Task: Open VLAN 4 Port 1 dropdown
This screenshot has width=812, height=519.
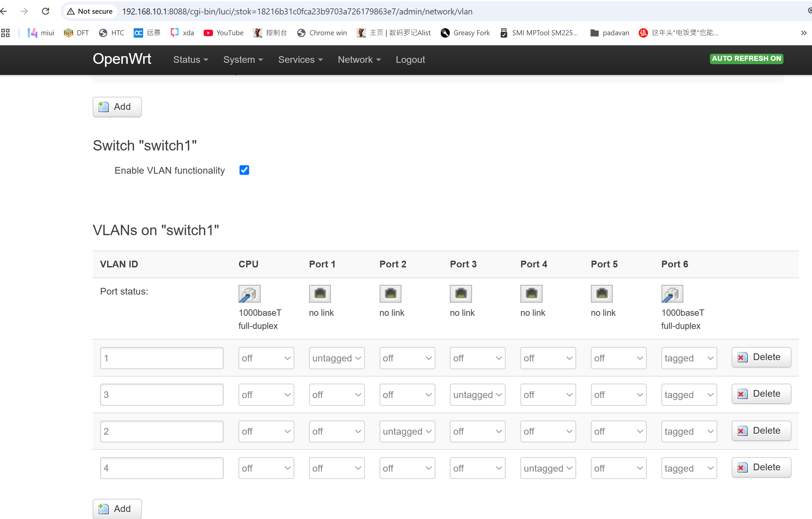Action: coord(337,468)
